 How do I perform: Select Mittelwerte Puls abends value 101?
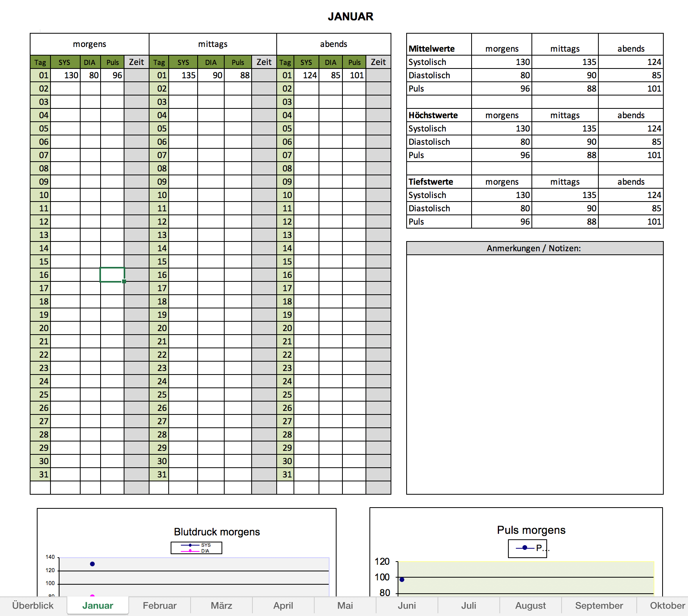point(631,88)
